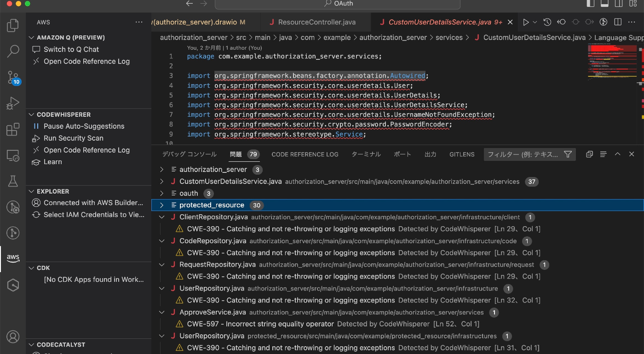Toggle bottom panel layout icon
The height and width of the screenshot is (354, 644).
tap(605, 3)
